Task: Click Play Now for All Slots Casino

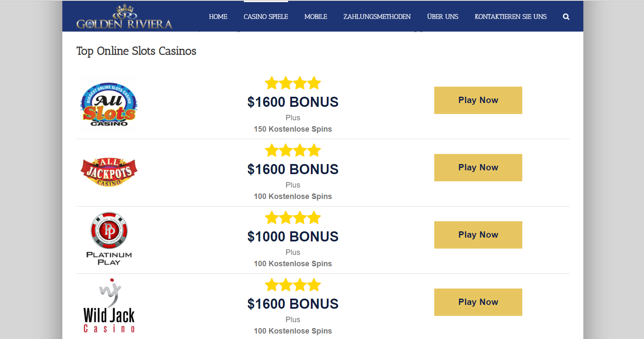Action: tap(478, 100)
